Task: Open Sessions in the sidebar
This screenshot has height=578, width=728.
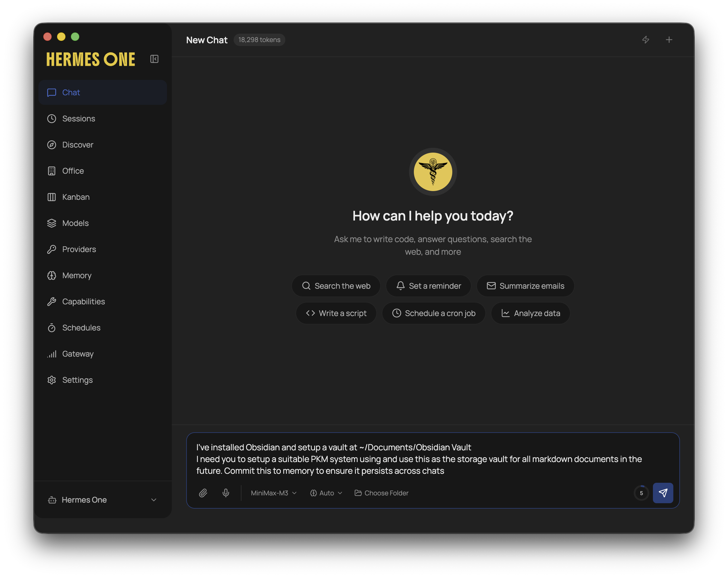Action: 103,119
